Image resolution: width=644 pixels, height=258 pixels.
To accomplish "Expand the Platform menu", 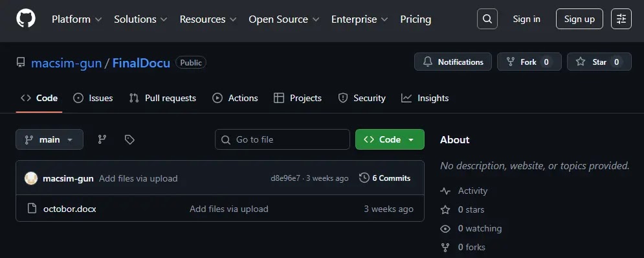I will (76, 19).
